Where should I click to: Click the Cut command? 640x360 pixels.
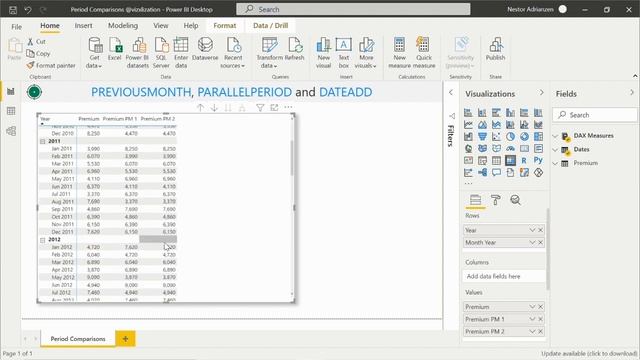click(x=36, y=42)
